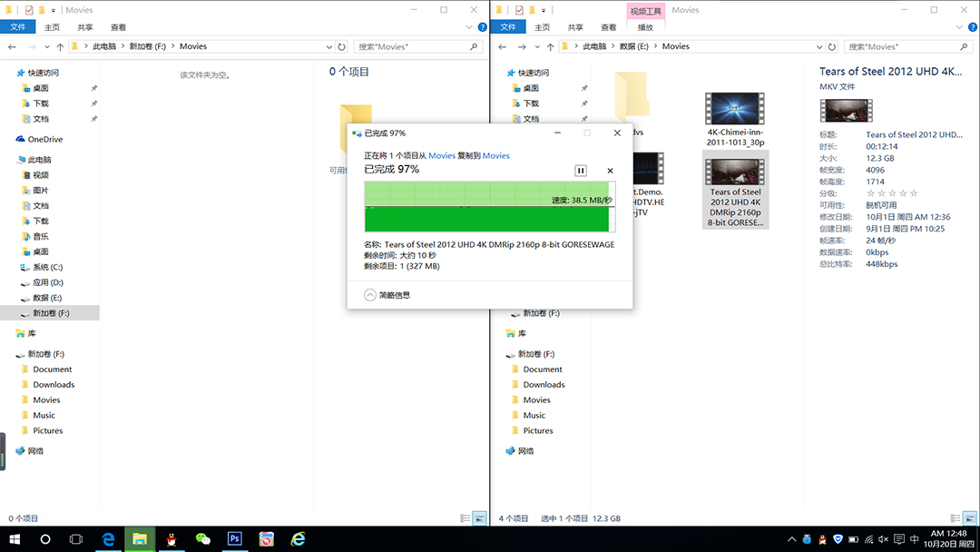The height and width of the screenshot is (552, 980).
Task: Open Photoshop from the taskbar
Action: tap(234, 539)
